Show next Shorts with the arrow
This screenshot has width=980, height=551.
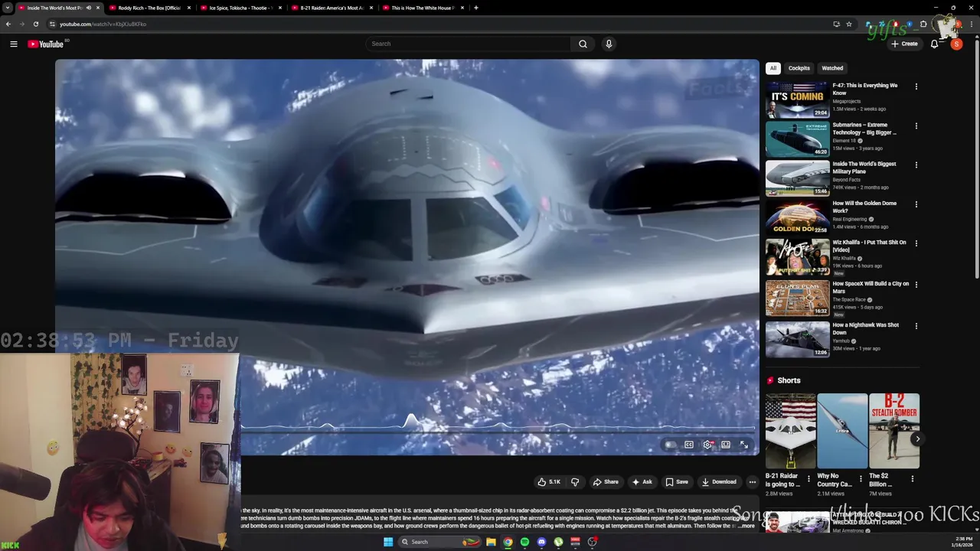click(916, 439)
